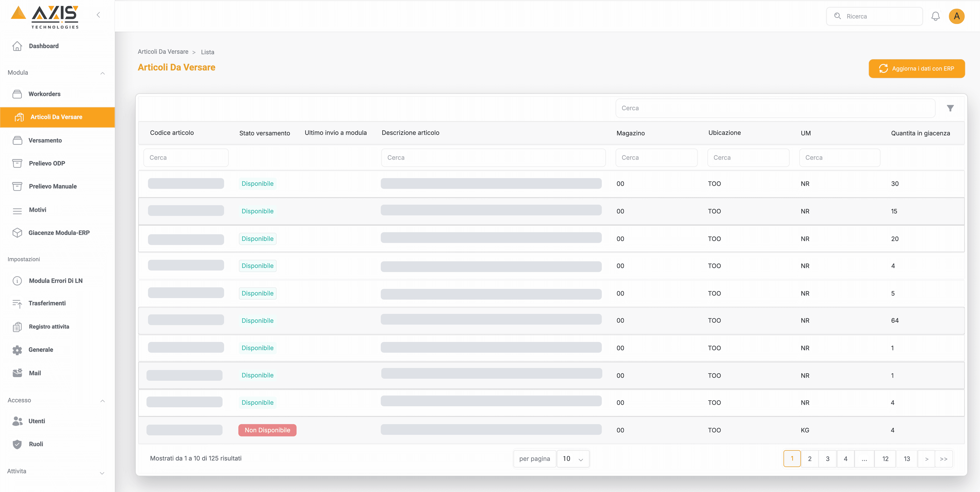This screenshot has height=492, width=980.
Task: Open the Prelievo Manuale section
Action: click(x=53, y=186)
